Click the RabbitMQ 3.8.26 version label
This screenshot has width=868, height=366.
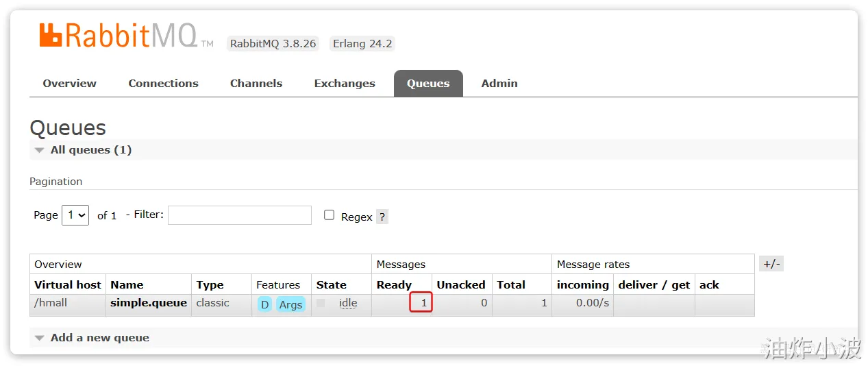pyautogui.click(x=273, y=43)
